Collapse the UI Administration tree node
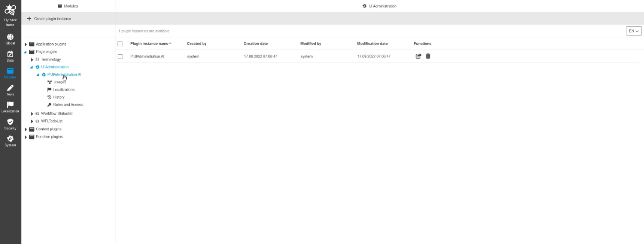 click(31, 67)
